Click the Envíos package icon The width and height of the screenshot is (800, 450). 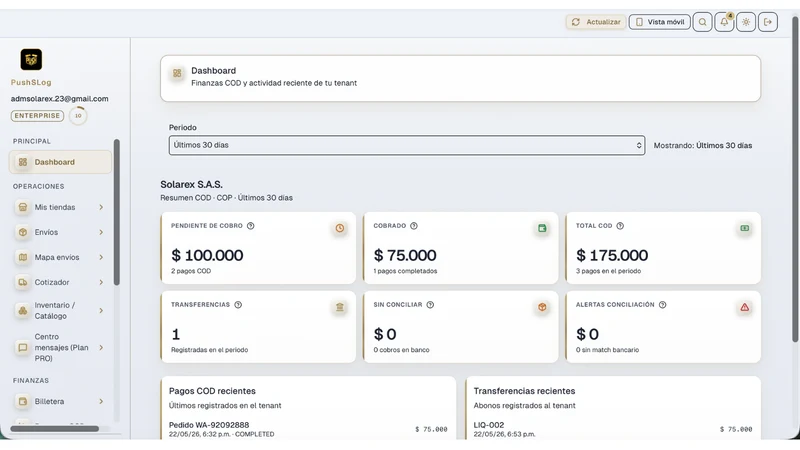point(22,232)
